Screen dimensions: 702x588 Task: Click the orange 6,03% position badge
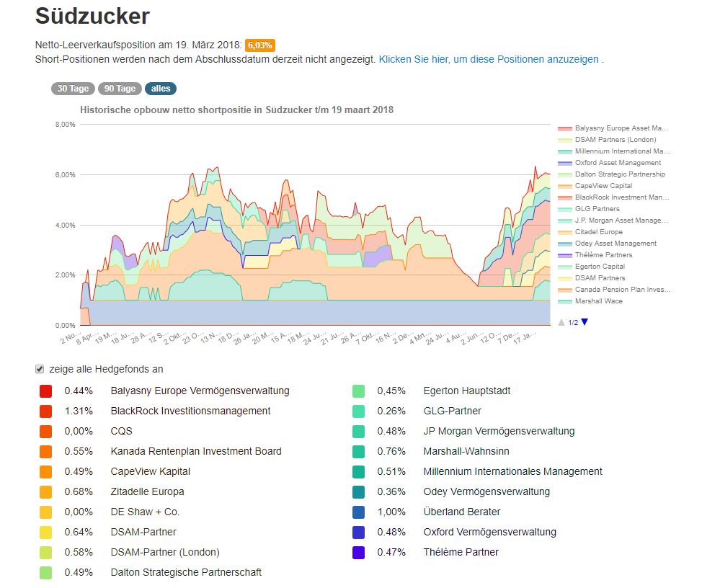(260, 45)
